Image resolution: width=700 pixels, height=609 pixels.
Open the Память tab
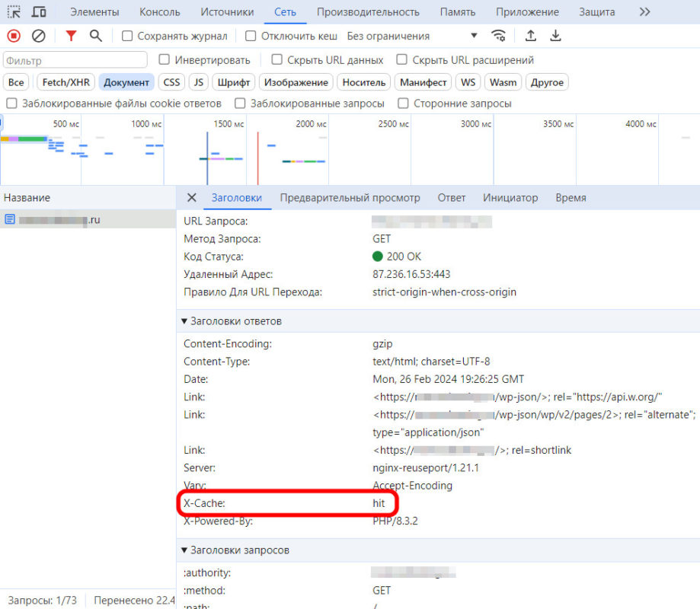pos(458,11)
